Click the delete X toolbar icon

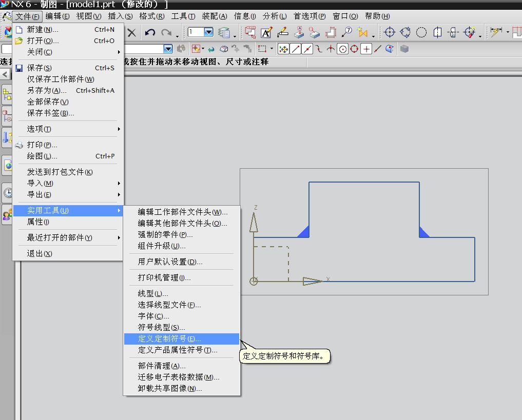132,33
